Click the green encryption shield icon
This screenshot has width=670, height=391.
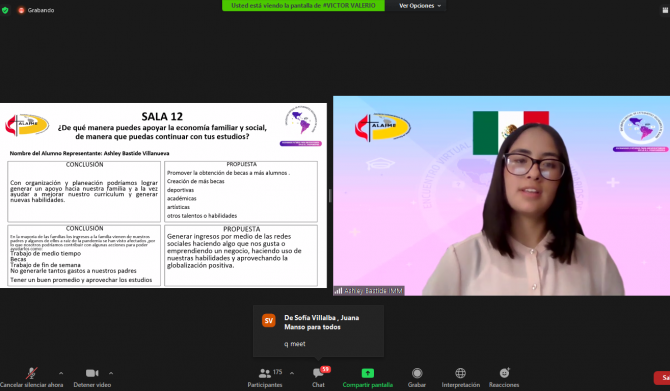tap(5, 10)
